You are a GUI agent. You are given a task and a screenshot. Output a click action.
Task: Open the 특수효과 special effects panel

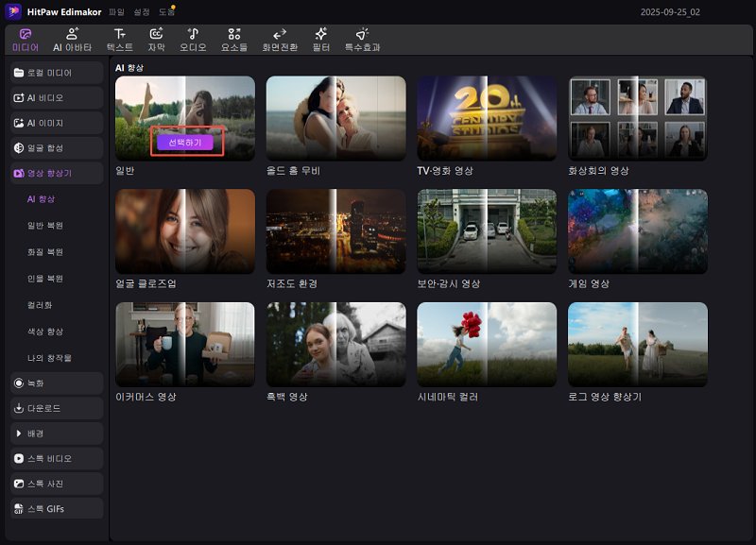[x=362, y=39]
